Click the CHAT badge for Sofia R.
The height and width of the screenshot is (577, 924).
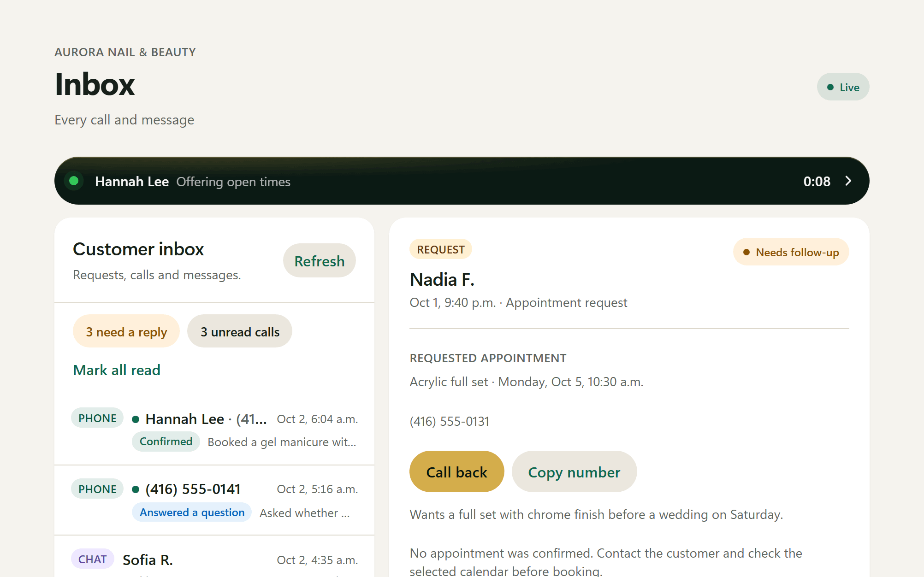[93, 559]
